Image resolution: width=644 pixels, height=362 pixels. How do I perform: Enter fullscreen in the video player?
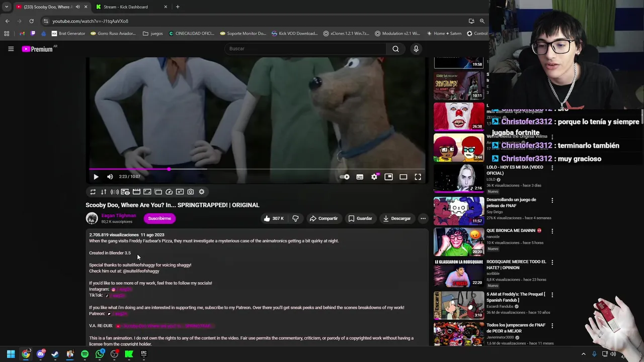click(x=418, y=176)
